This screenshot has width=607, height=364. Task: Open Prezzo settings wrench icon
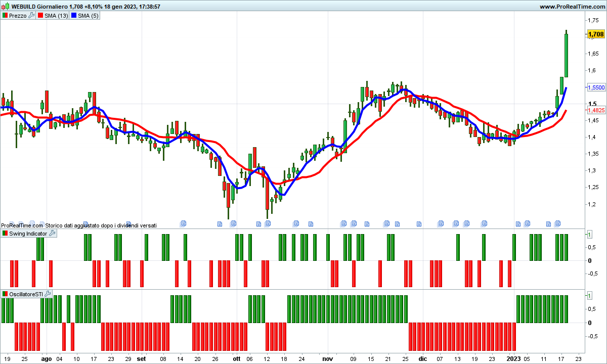click(31, 16)
